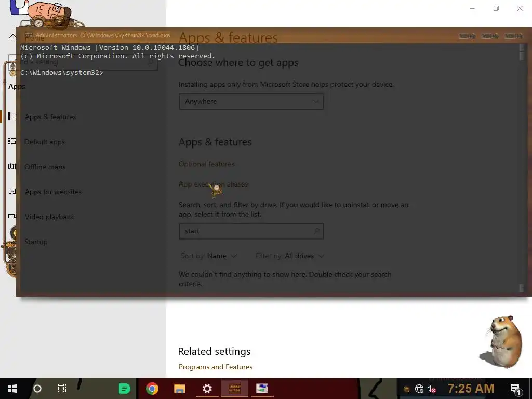Click the Find a setting search box

click(x=83, y=62)
